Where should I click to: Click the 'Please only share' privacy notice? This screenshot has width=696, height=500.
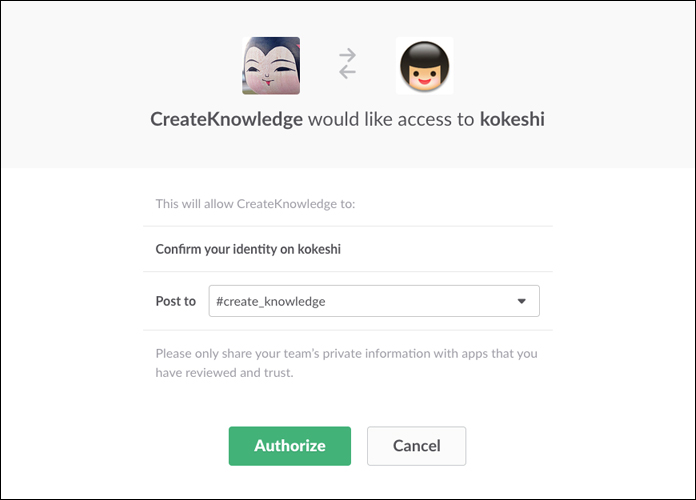pos(347,353)
